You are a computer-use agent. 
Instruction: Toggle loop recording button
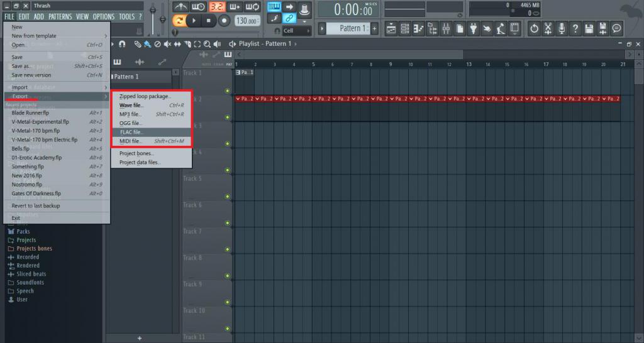pos(252,6)
